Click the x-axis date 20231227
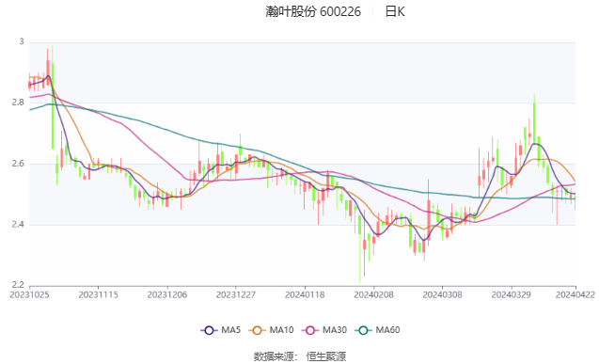599x364 pixels. [236, 294]
